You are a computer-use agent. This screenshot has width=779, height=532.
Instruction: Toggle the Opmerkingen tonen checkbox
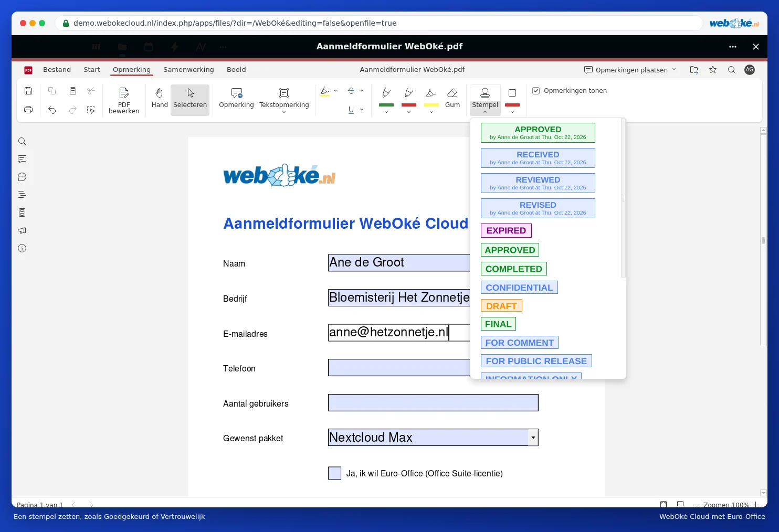tap(536, 91)
